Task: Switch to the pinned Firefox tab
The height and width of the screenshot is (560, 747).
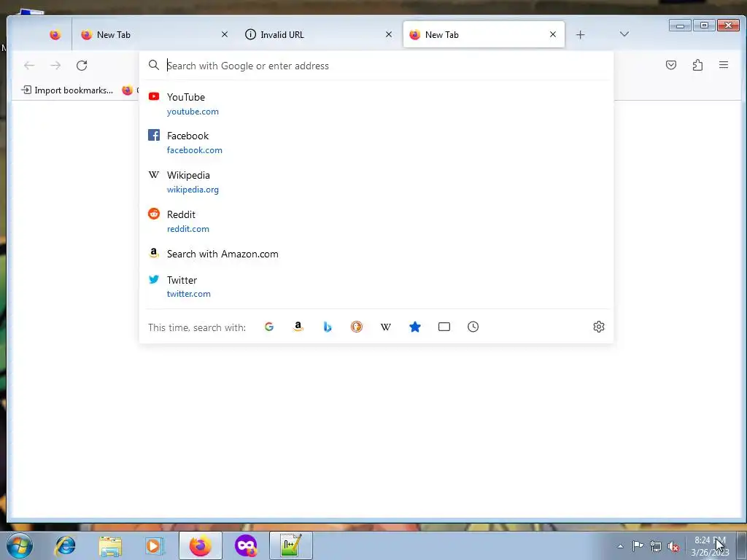Action: [x=55, y=34]
